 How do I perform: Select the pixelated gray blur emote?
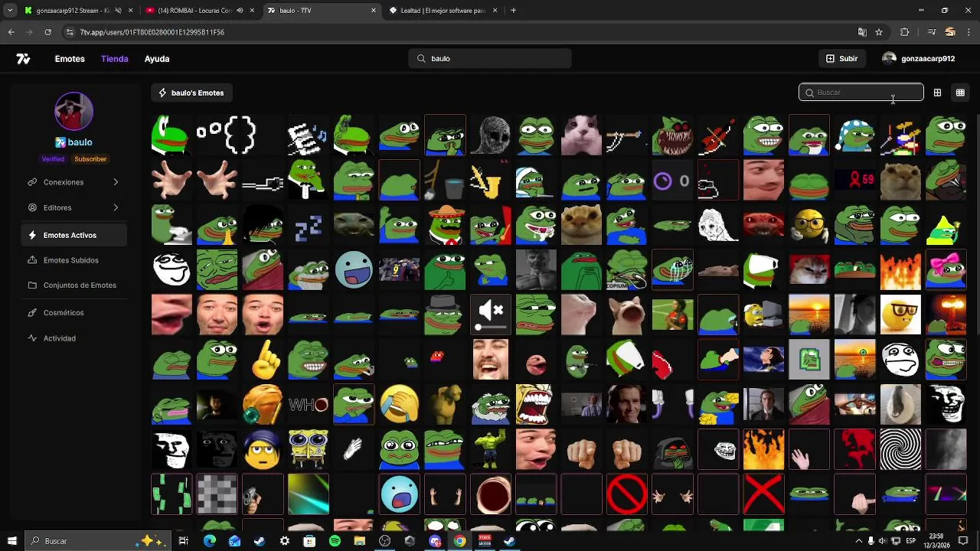pyautogui.click(x=217, y=494)
